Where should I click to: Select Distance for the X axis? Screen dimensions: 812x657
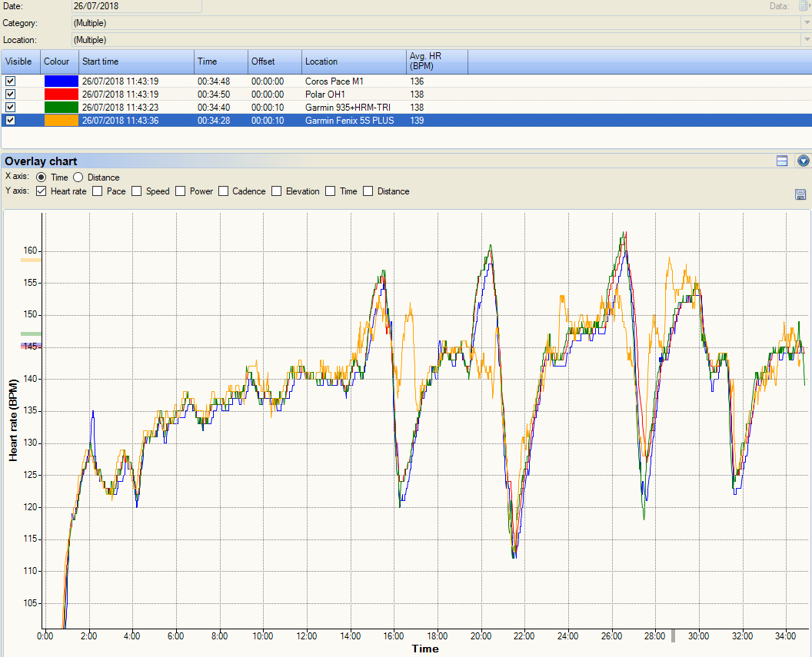pyautogui.click(x=78, y=178)
